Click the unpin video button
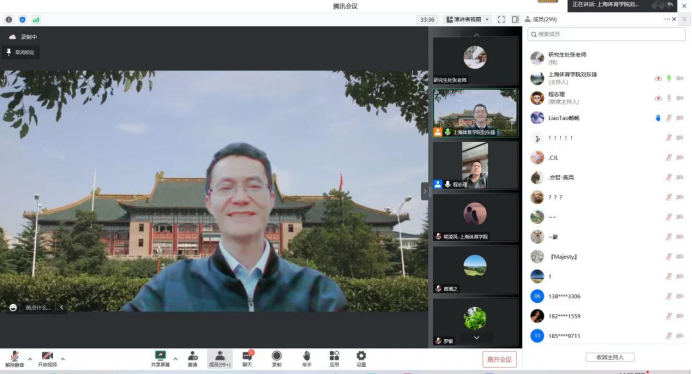692x374 pixels. coord(20,52)
